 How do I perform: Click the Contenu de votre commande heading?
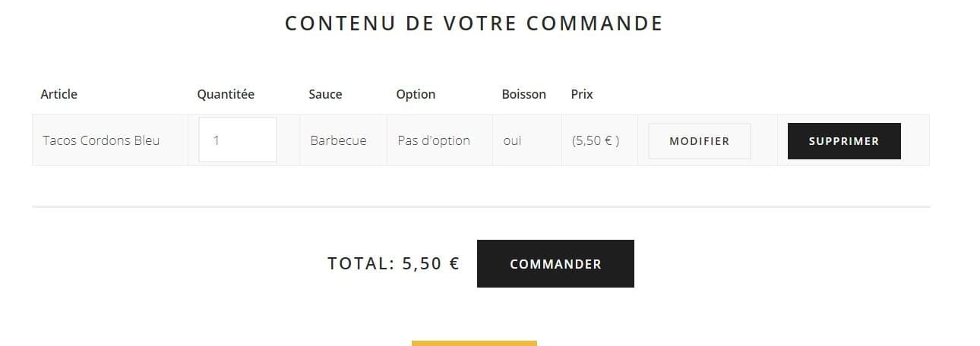pyautogui.click(x=474, y=24)
